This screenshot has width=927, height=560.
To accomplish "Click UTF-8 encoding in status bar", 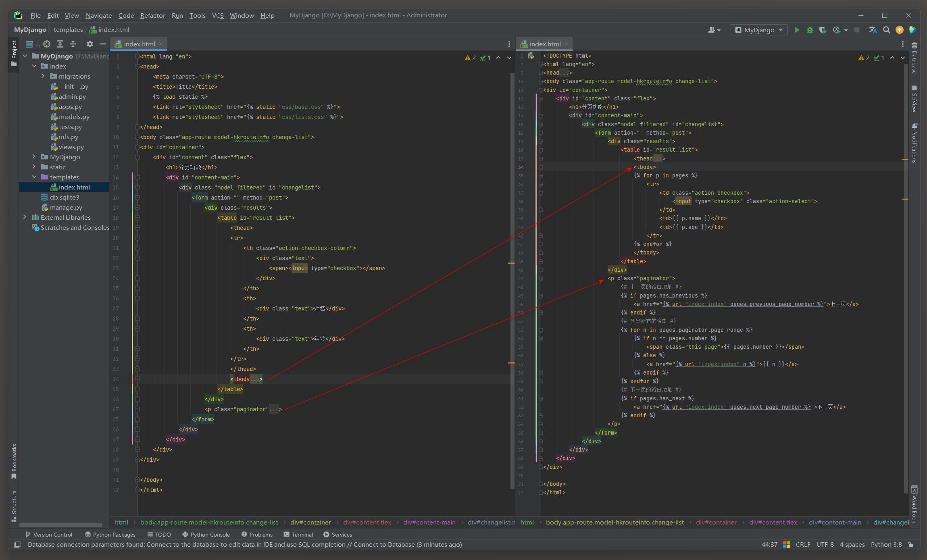I will (x=825, y=545).
